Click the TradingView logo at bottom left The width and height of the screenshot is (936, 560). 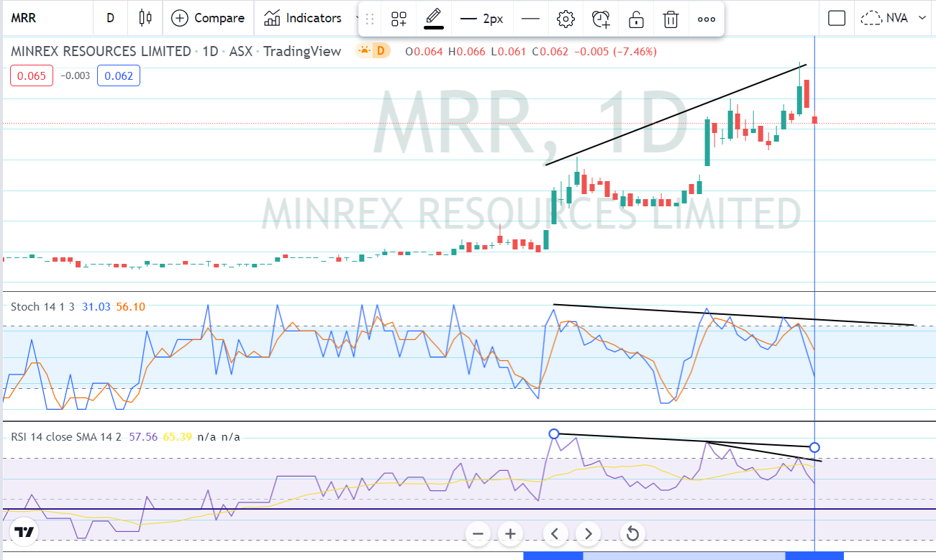tap(25, 533)
